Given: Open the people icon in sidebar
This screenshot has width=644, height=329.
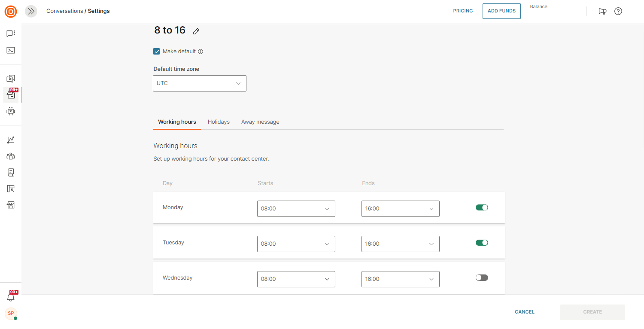Looking at the screenshot, I should click(11, 156).
